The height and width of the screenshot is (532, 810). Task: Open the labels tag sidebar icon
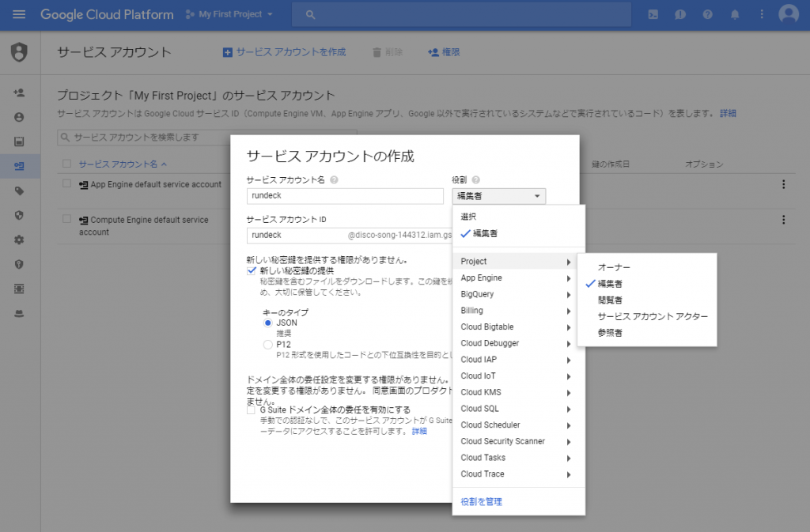pos(19,191)
